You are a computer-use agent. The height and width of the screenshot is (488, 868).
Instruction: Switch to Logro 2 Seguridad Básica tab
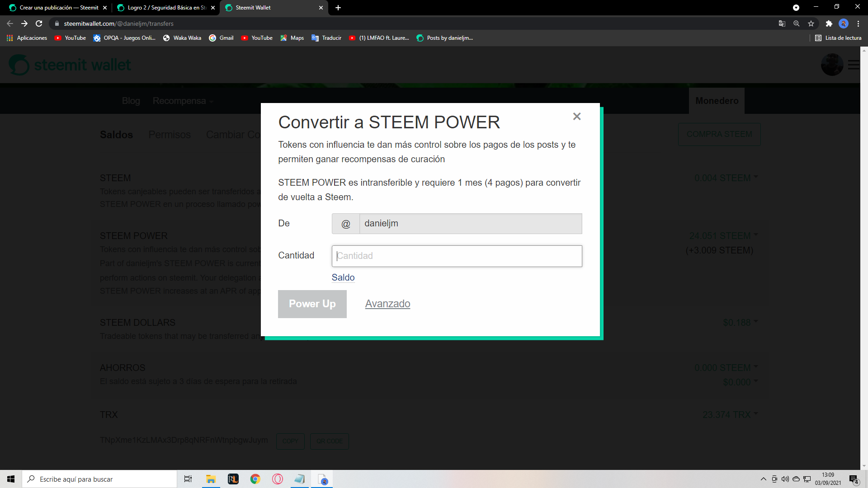point(166,8)
